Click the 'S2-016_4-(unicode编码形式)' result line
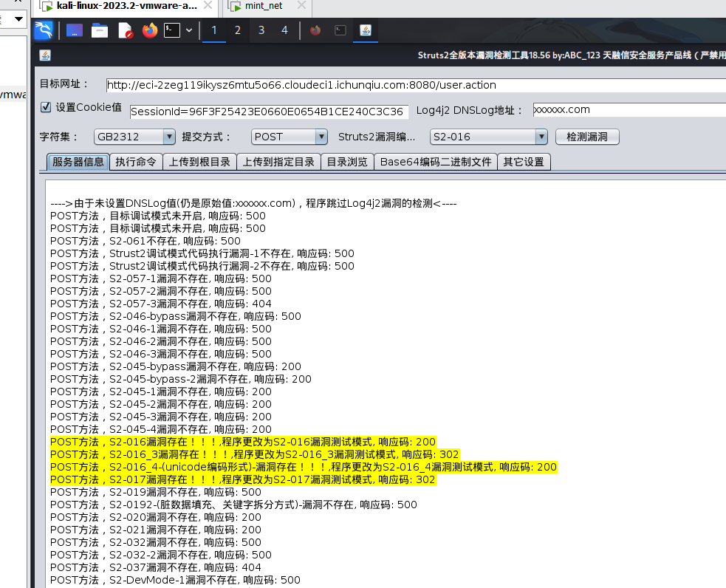726x588 pixels. click(304, 467)
